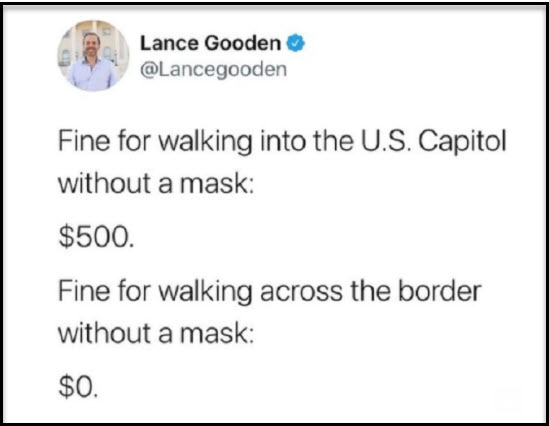Select the word "Capitol" in the tweet
Image resolution: width=549 pixels, height=426 pixels.
pyautogui.click(x=461, y=142)
